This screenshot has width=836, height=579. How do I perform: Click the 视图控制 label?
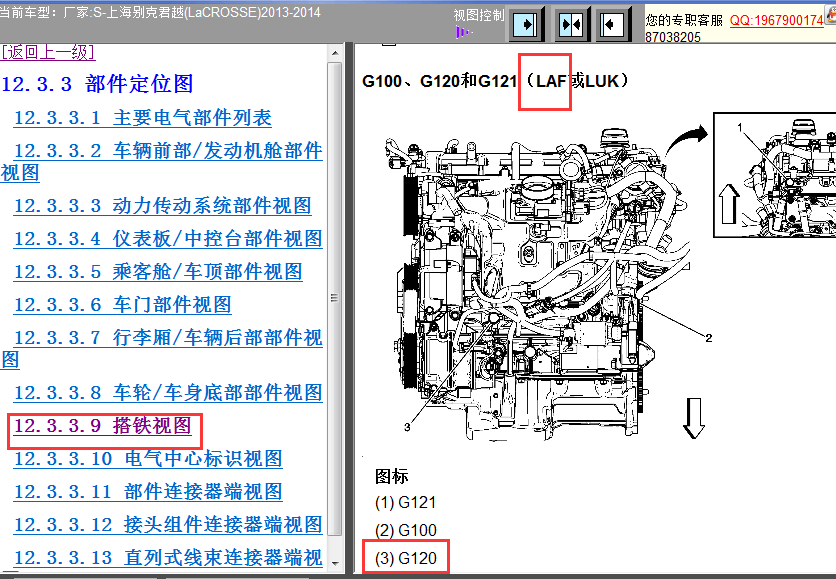479,15
